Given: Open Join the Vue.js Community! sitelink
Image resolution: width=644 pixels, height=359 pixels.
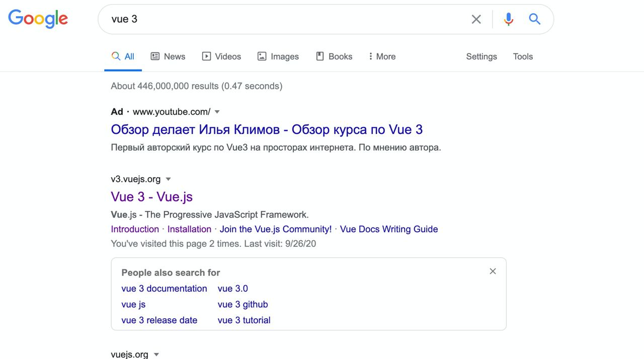Looking at the screenshot, I should (276, 229).
